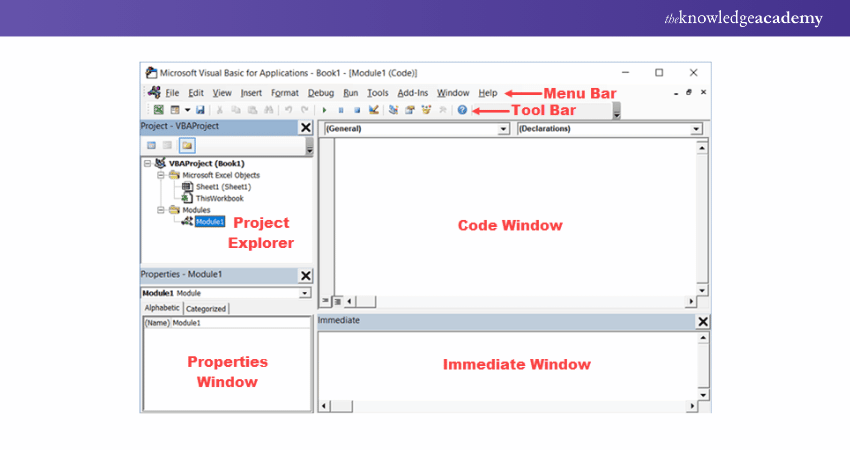Click the Reset (stop) toolbar icon

click(356, 109)
